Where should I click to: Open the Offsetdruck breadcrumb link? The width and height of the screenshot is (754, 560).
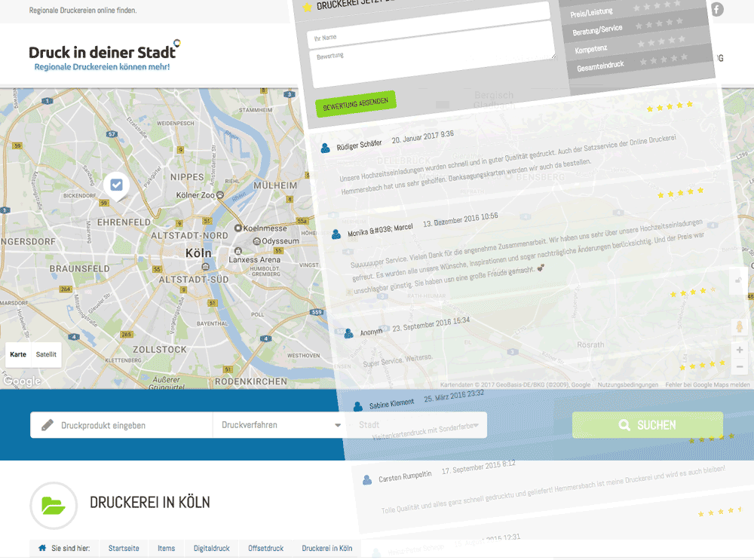[266, 549]
